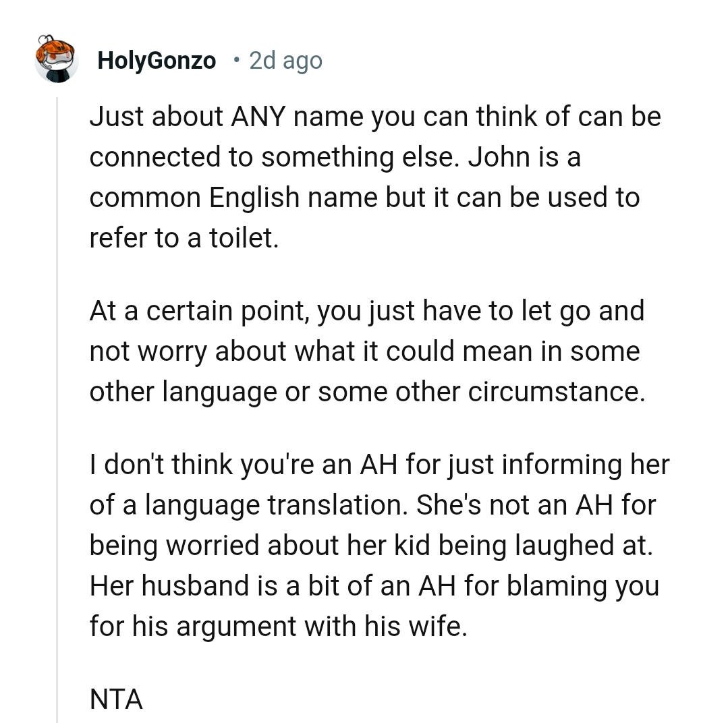Image resolution: width=728 pixels, height=723 pixels.
Task: Open the HolyGonzo username profile link
Action: click(157, 61)
